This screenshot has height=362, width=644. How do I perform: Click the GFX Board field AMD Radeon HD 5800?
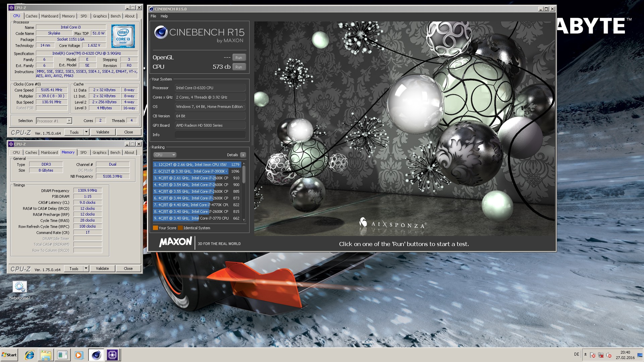tap(210, 125)
